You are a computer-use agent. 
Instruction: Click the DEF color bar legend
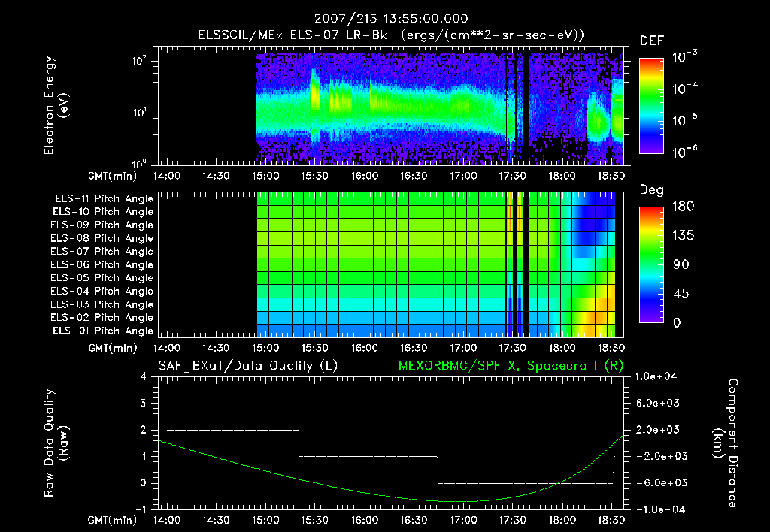[x=651, y=105]
